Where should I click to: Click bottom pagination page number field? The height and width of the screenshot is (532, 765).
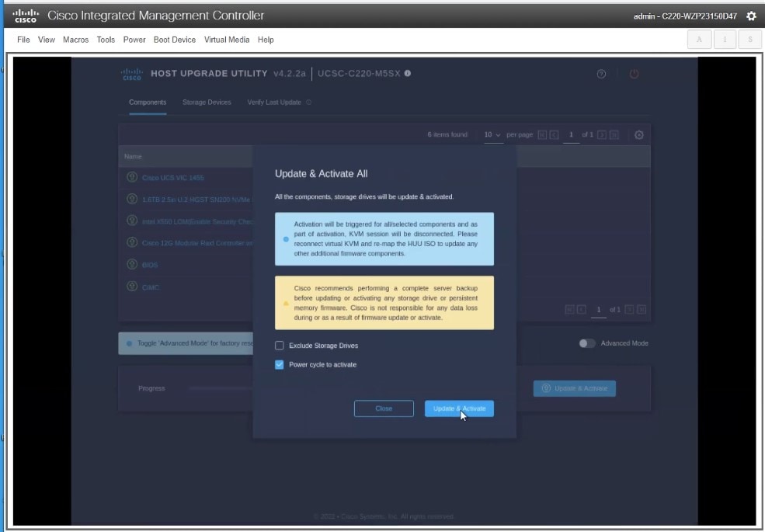599,309
